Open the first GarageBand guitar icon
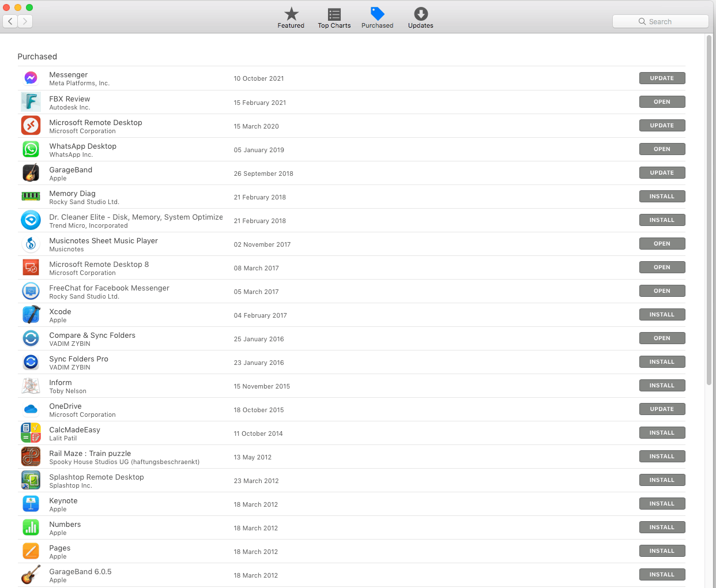 pos(31,172)
